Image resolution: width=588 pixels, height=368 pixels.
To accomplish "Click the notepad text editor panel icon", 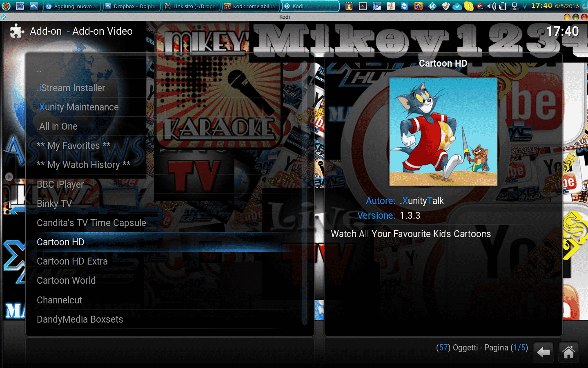I will click(x=391, y=6).
